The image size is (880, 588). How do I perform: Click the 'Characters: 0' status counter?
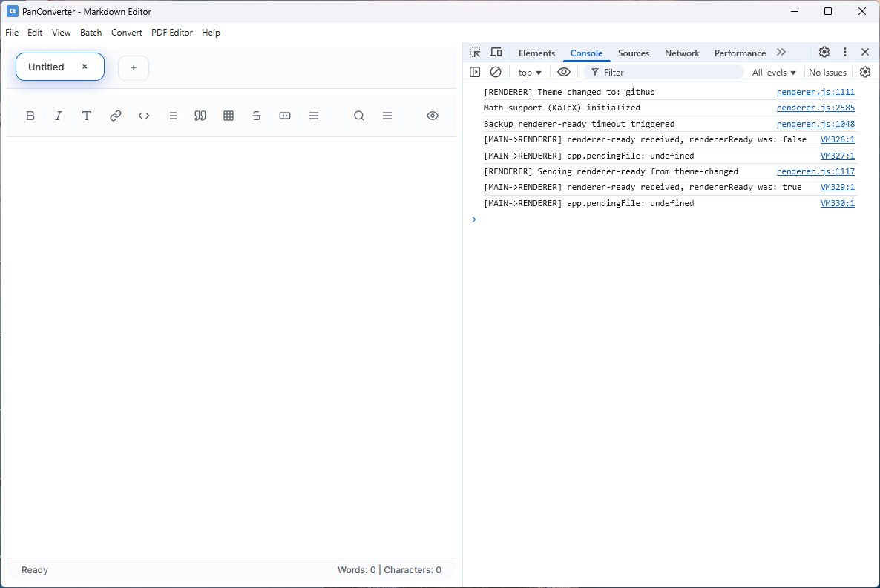click(x=413, y=570)
